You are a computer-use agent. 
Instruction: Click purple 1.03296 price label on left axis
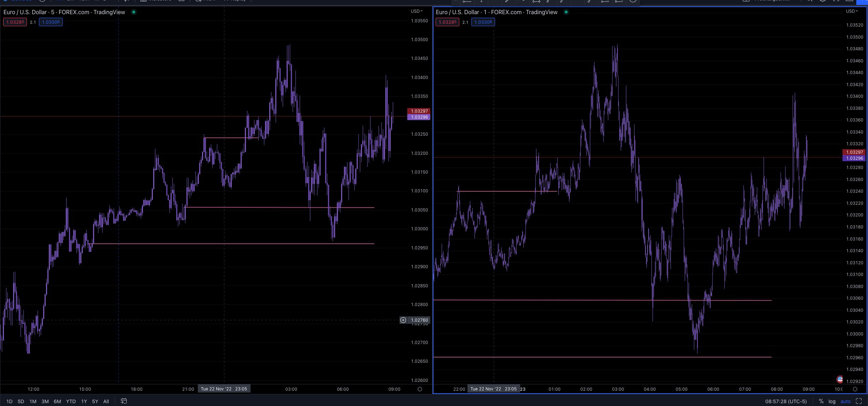419,117
